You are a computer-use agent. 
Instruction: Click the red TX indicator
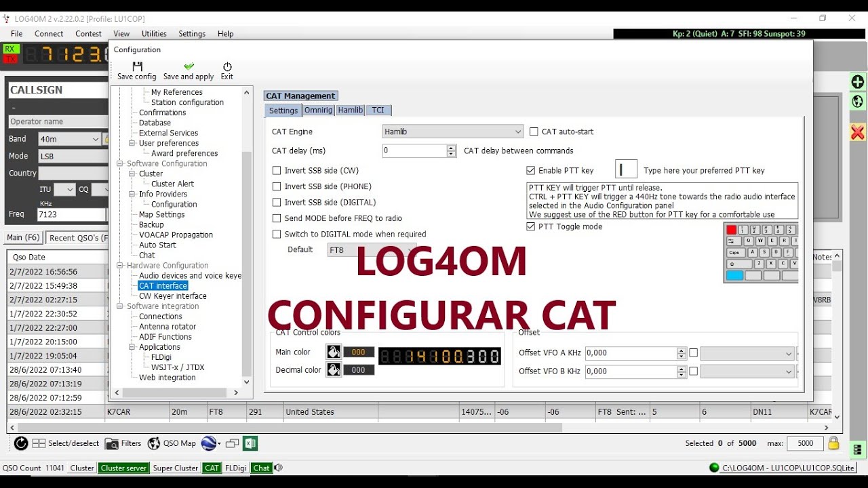pos(10,59)
